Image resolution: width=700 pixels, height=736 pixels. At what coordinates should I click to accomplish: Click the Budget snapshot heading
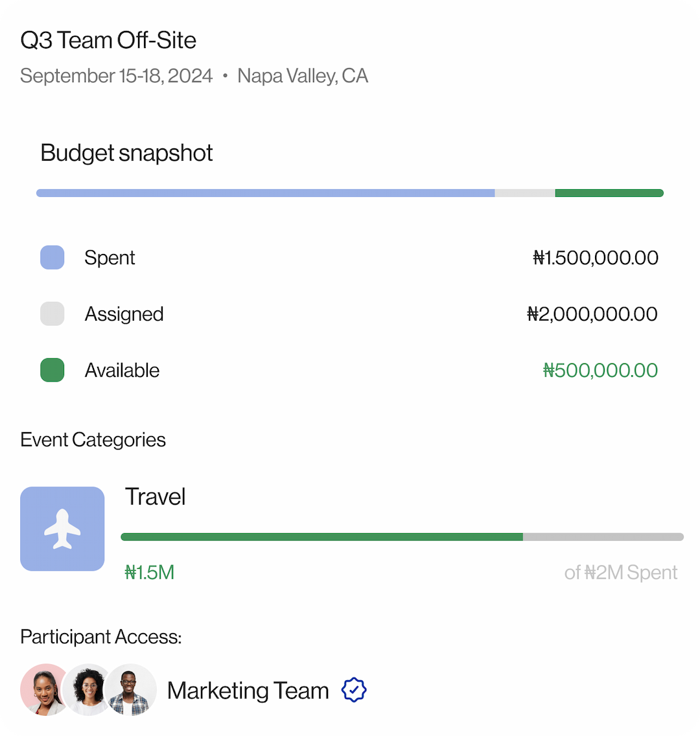126,153
